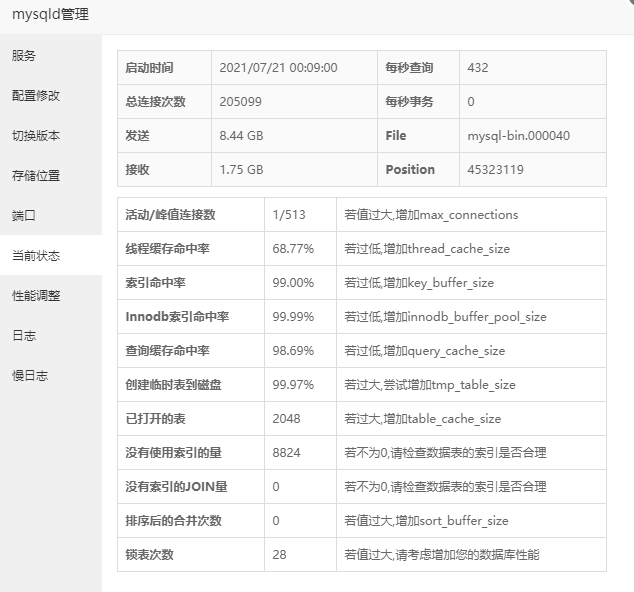Viewport: 634px width, 592px height.
Task: Click the Innodb索引命中率 label
Action: 177,317
